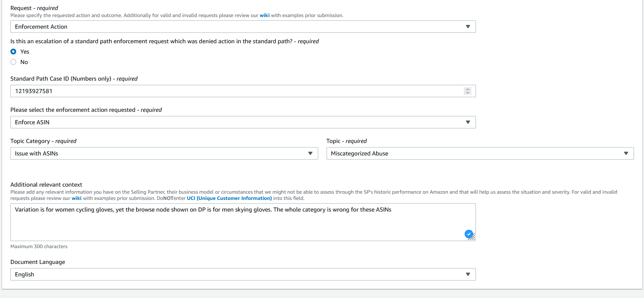
Task: Click the 'Additional relevant context' heading
Action: pyautogui.click(x=46, y=185)
